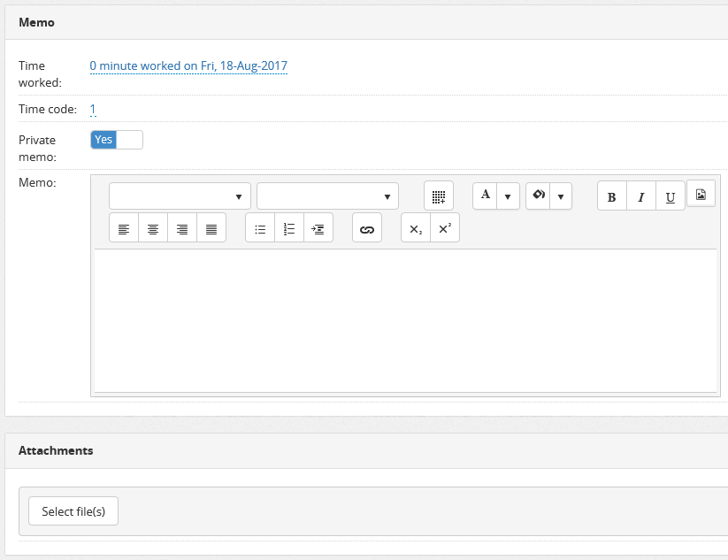Start a numbered list
This screenshot has height=560, width=728.
pyautogui.click(x=289, y=228)
